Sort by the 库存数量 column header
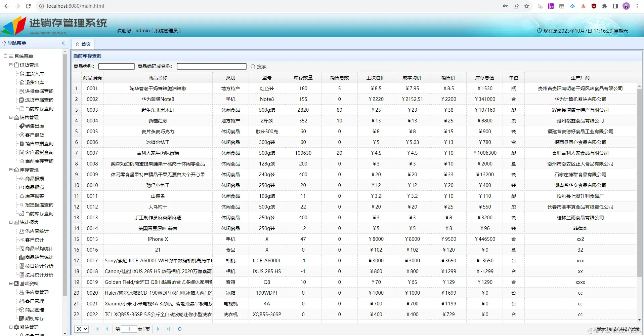This screenshot has height=336, width=644. (x=303, y=78)
